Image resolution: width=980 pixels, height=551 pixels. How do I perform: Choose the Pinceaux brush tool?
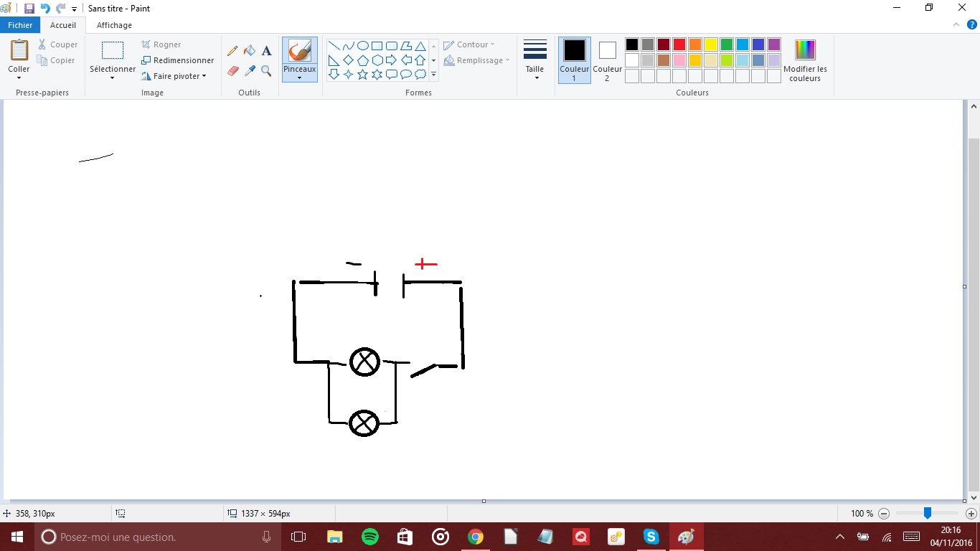[x=300, y=56]
